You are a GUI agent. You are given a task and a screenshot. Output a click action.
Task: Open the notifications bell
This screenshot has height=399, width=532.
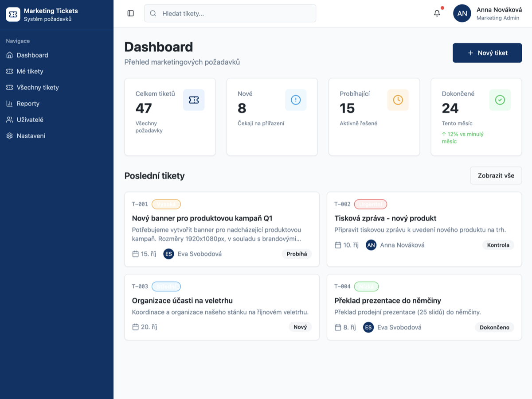pos(437,13)
